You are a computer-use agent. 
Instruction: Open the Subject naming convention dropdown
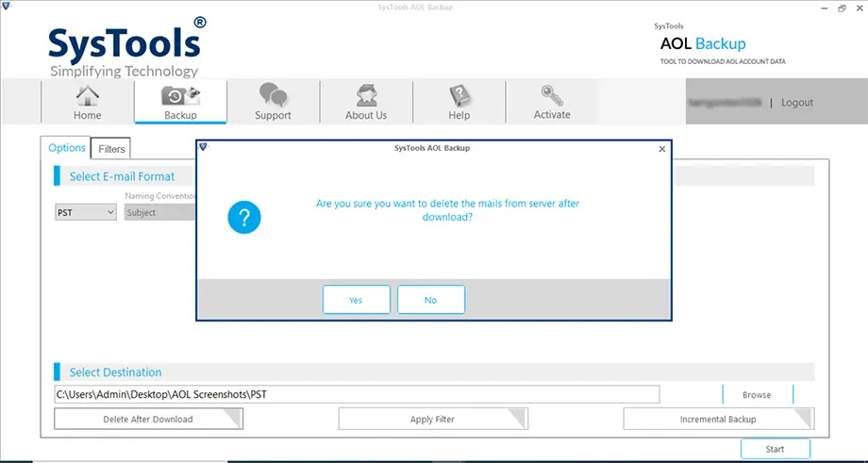coord(160,212)
